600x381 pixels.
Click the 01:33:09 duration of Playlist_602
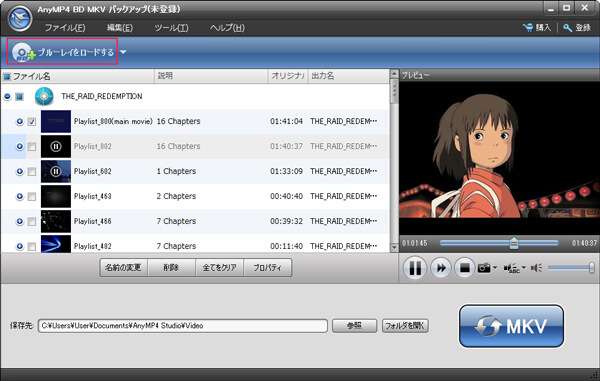[286, 171]
